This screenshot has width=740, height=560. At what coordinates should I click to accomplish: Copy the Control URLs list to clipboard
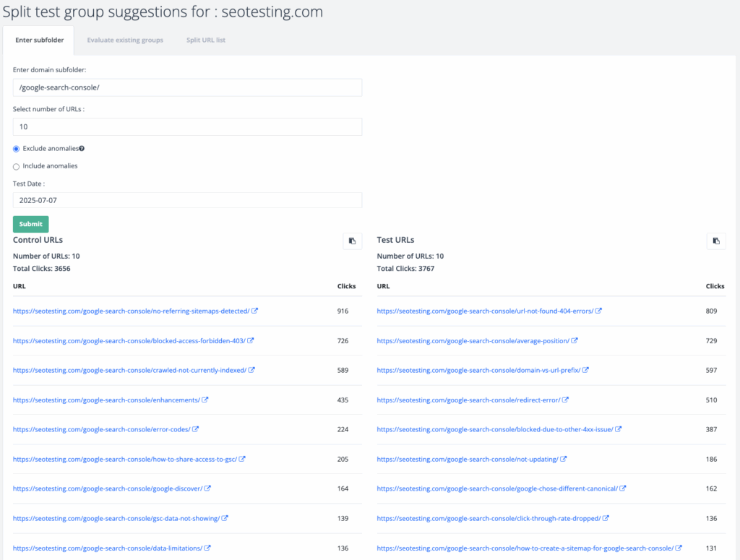pyautogui.click(x=352, y=241)
